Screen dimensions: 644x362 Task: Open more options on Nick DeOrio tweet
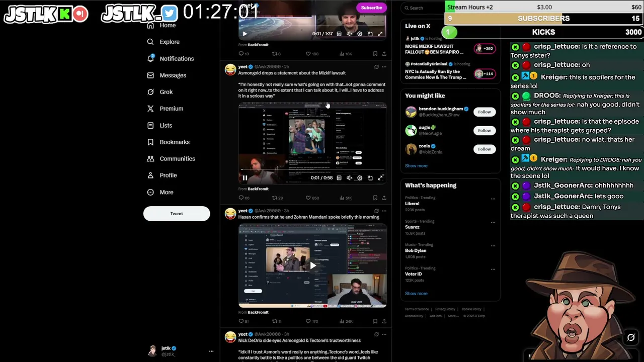pos(384,334)
